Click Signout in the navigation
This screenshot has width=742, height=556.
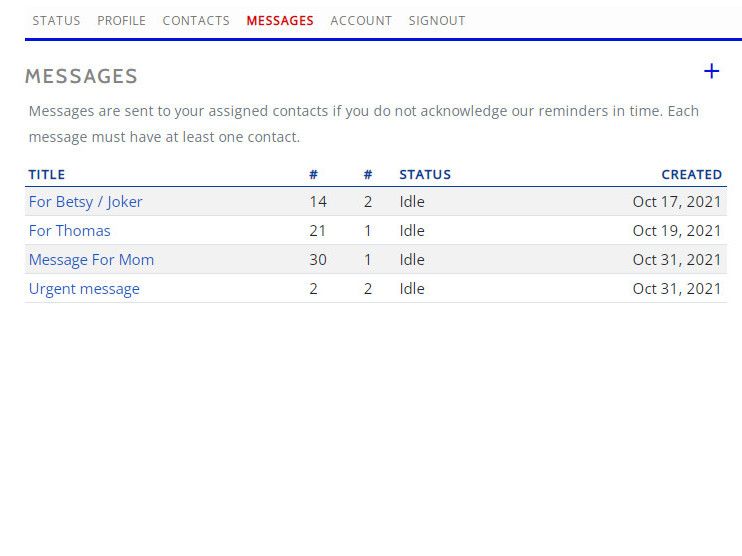tap(437, 20)
